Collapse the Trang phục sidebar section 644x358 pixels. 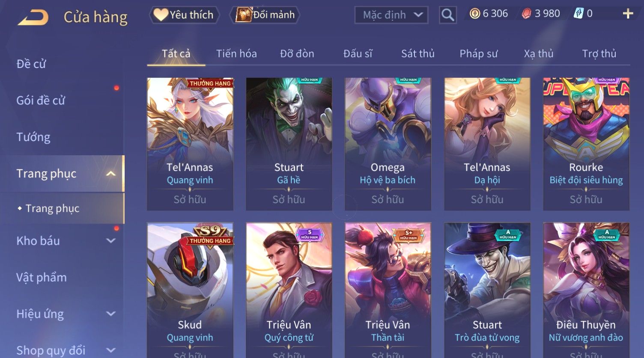tap(110, 174)
